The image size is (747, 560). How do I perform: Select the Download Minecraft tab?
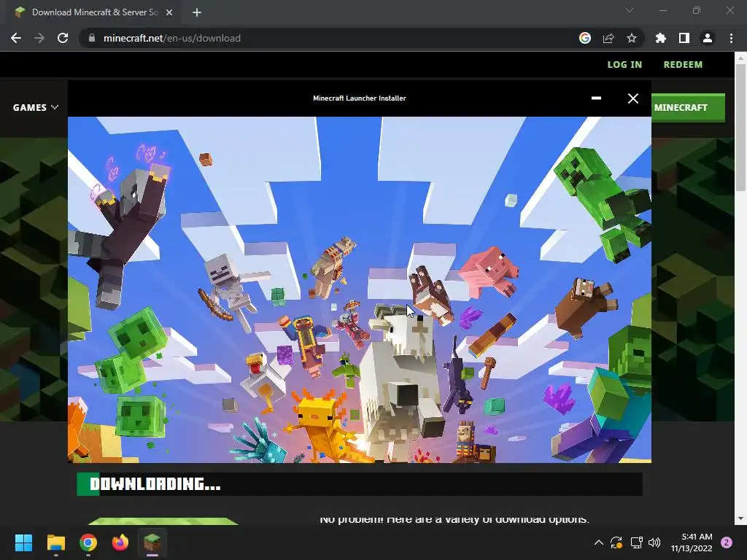[94, 12]
